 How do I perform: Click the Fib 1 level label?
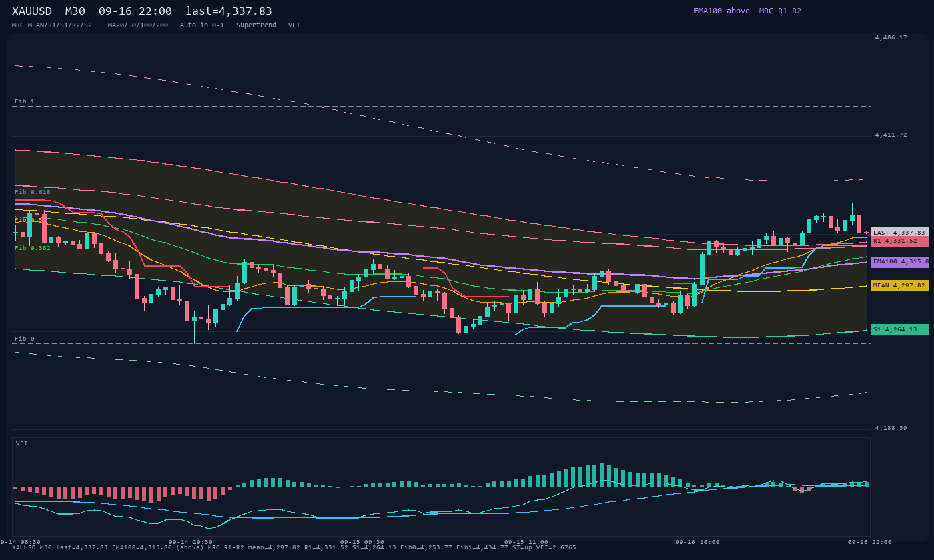click(25, 101)
